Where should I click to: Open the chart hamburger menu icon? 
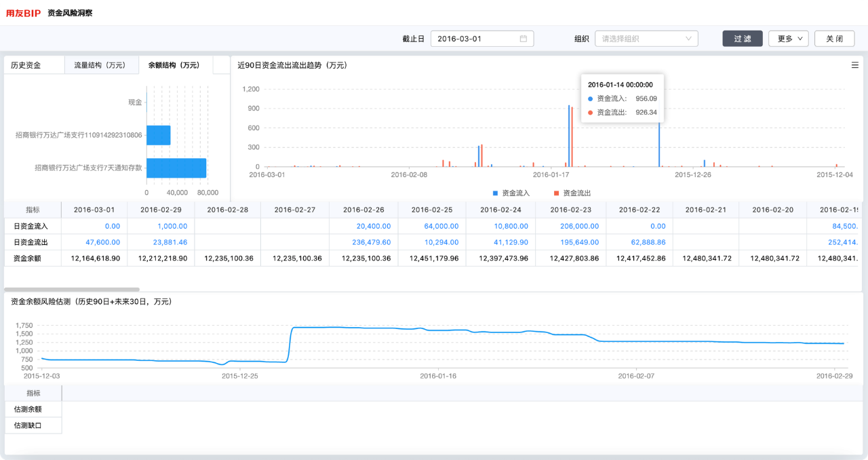click(x=854, y=65)
